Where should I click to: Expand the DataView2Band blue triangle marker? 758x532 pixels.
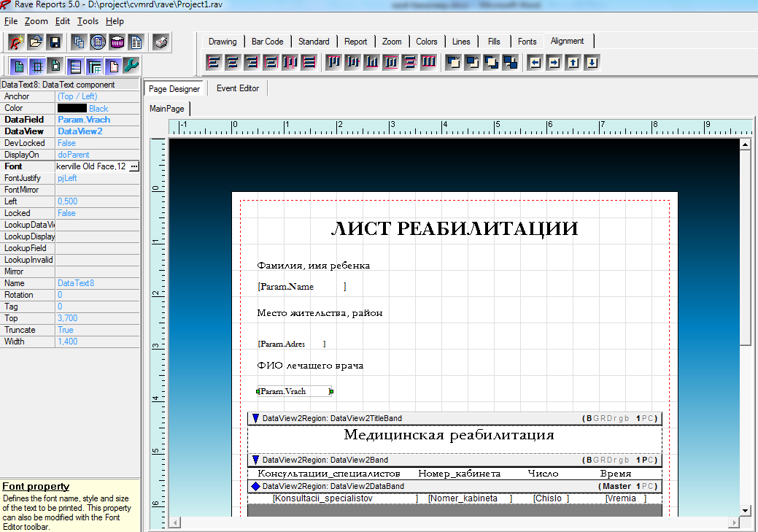255,460
